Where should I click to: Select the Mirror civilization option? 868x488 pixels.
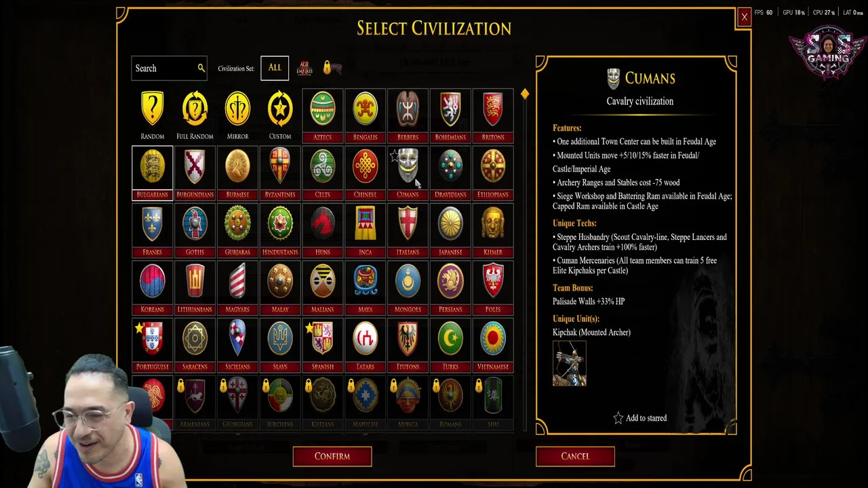coord(237,110)
